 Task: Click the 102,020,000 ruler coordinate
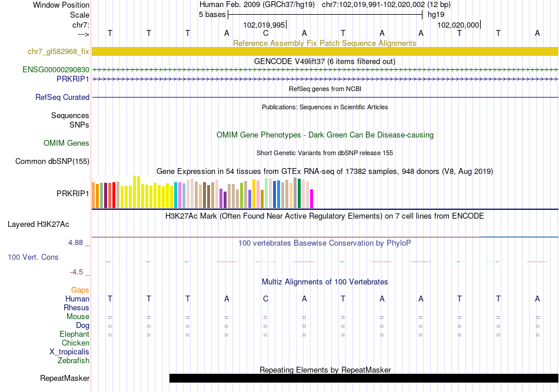[x=458, y=25]
